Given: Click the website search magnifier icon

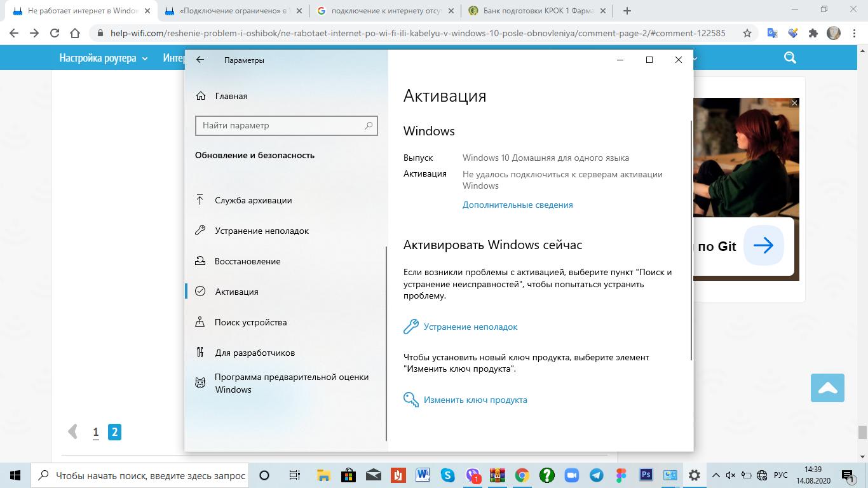Looking at the screenshot, I should [790, 58].
